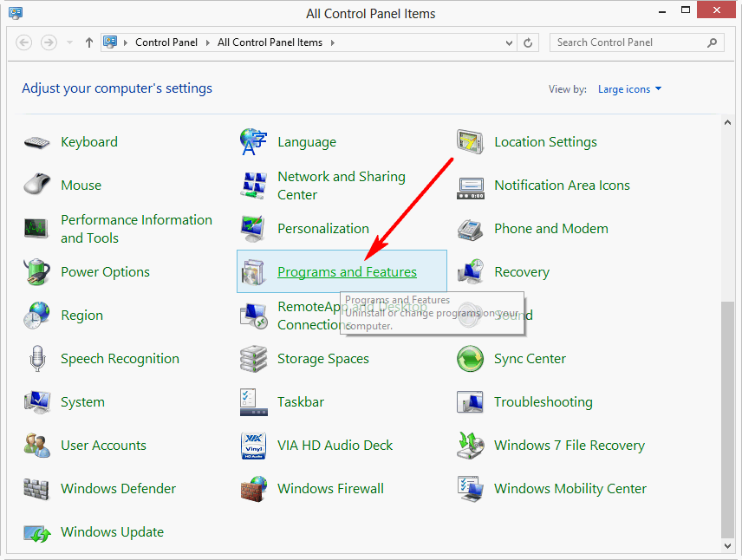Open the Notification Area Icons link
The height and width of the screenshot is (560, 742).
tap(562, 186)
